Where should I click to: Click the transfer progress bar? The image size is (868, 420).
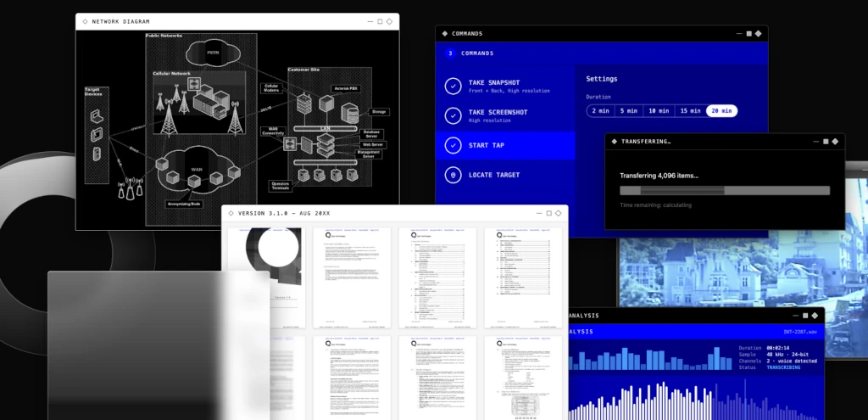pyautogui.click(x=725, y=191)
